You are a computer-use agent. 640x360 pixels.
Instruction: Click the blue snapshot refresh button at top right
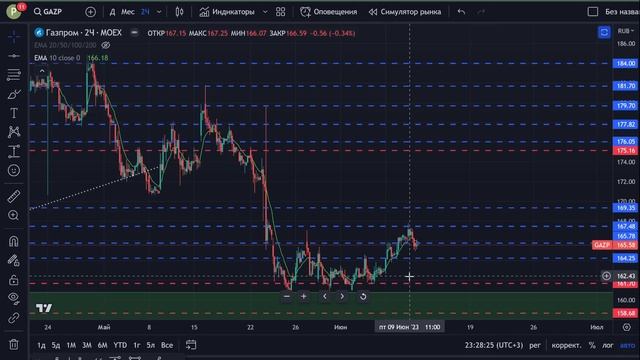(604, 32)
